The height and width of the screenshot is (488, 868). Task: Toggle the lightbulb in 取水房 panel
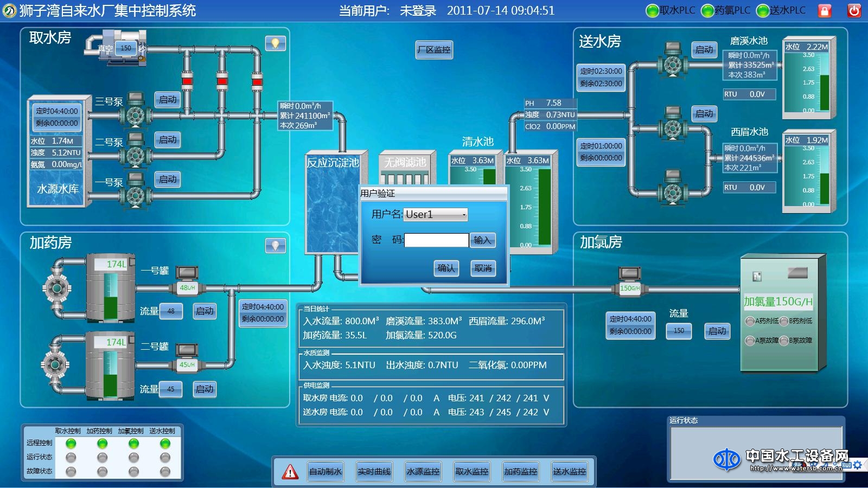275,43
